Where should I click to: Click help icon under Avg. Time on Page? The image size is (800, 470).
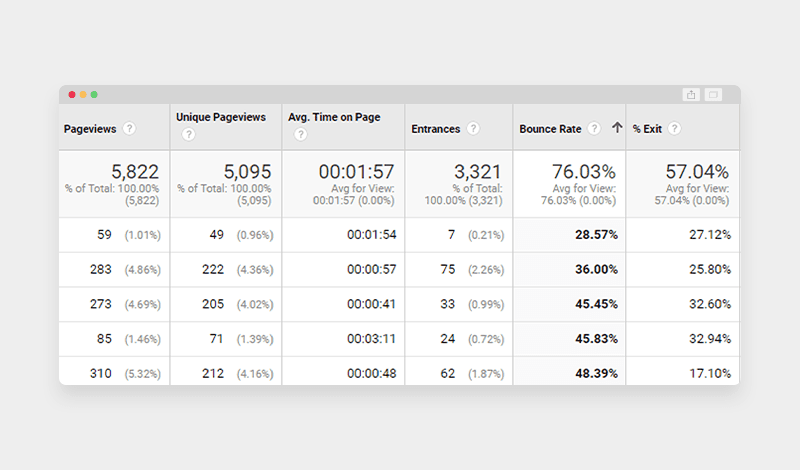click(300, 135)
